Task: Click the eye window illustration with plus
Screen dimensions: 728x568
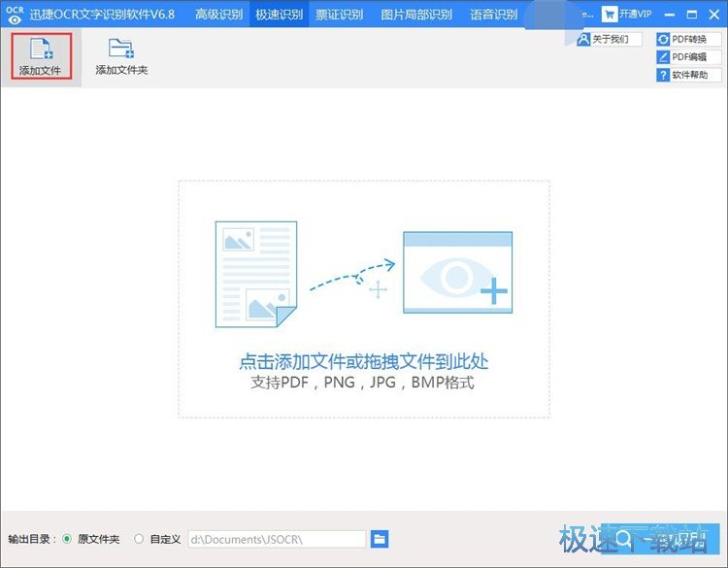Action: (458, 272)
